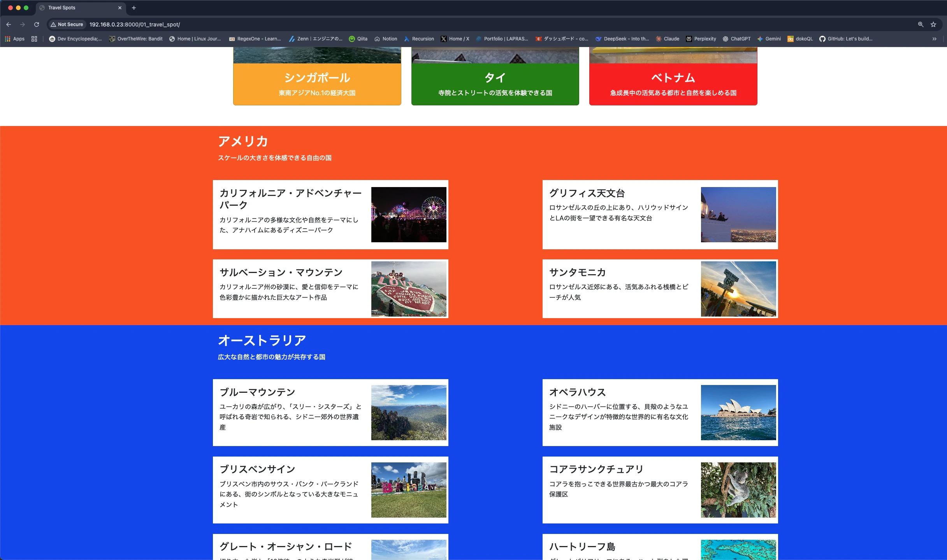
Task: Open the タイ country card
Action: [495, 76]
